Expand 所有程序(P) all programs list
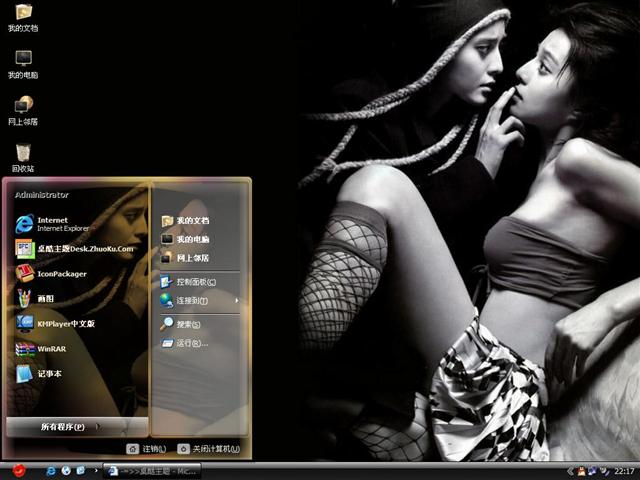 pyautogui.click(x=77, y=427)
